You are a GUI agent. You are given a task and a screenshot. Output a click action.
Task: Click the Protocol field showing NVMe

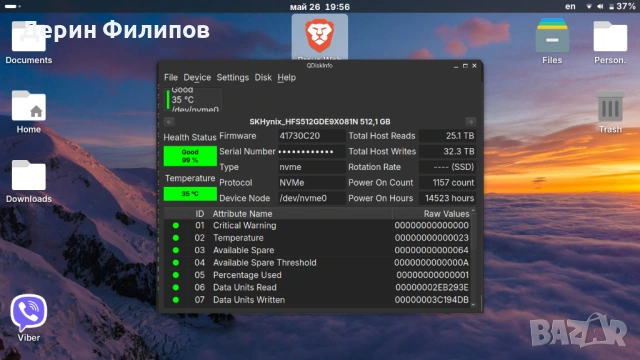(311, 182)
